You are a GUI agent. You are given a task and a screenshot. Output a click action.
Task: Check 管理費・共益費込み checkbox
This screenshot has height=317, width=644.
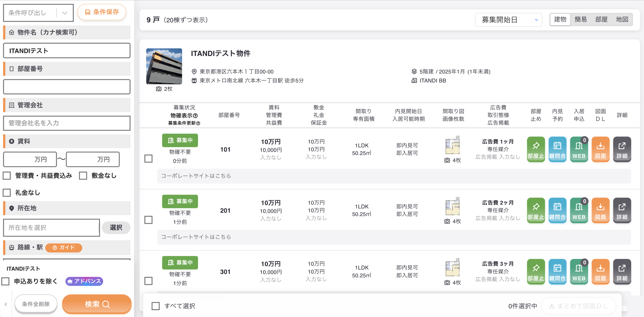(7, 176)
